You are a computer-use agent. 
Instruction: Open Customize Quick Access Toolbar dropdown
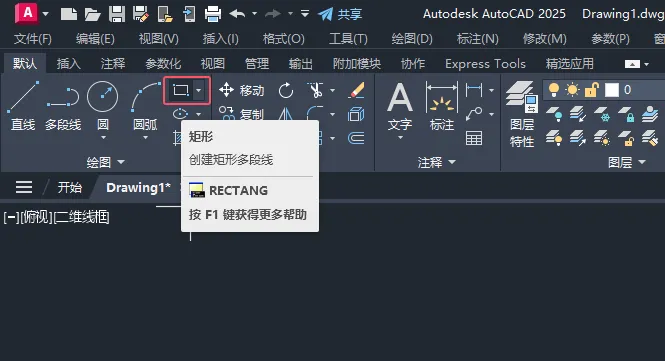(305, 14)
